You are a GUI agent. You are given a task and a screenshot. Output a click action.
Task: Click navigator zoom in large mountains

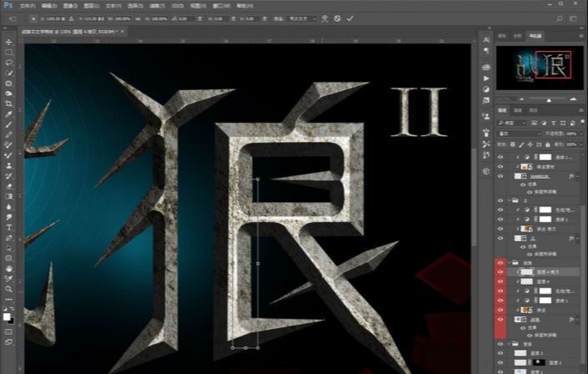tap(573, 99)
